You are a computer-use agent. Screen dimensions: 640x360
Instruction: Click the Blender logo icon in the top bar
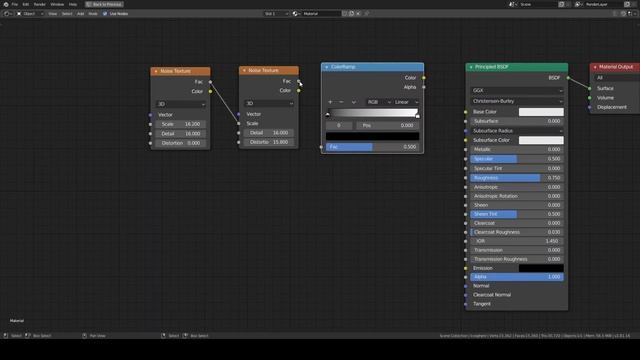tap(6, 4)
